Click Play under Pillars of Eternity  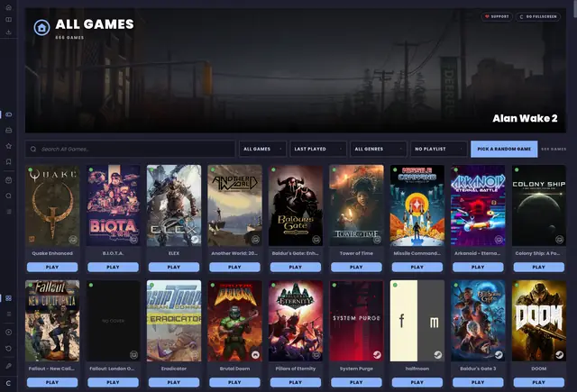point(296,382)
